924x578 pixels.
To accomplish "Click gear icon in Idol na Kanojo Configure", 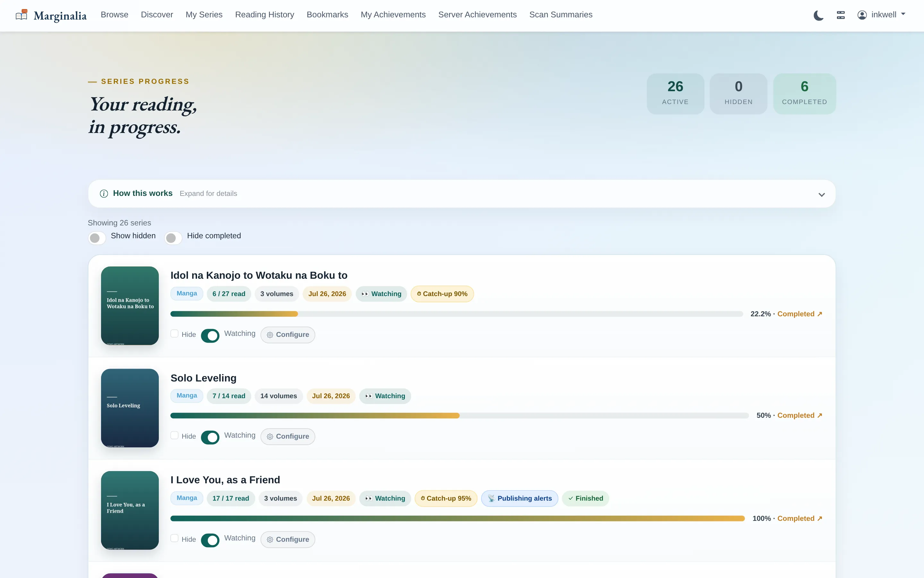I will [270, 335].
